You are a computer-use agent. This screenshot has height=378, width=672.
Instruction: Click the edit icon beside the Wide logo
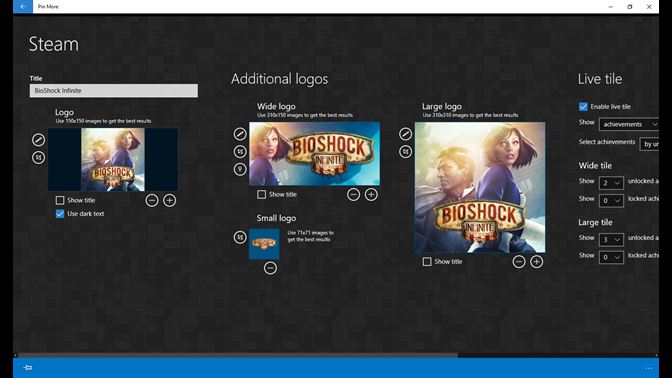tap(240, 134)
